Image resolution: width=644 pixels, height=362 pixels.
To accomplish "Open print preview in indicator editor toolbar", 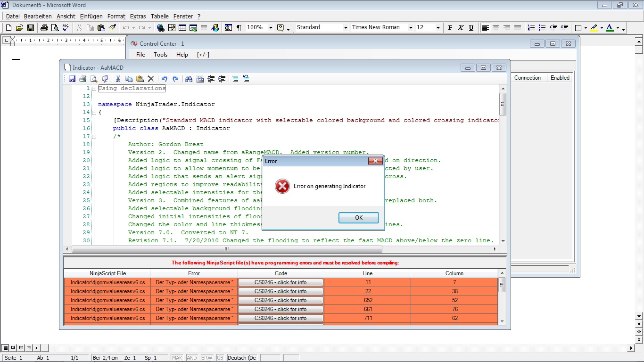I will point(94,79).
